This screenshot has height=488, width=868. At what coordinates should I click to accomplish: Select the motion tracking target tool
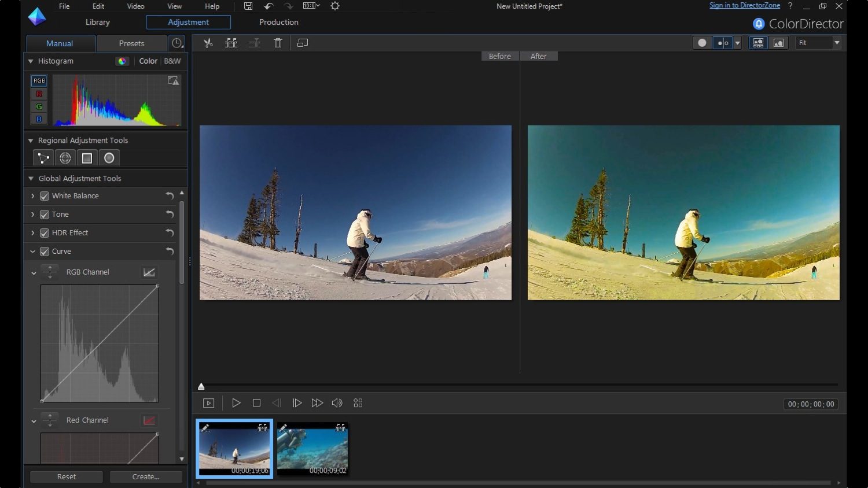pyautogui.click(x=65, y=158)
